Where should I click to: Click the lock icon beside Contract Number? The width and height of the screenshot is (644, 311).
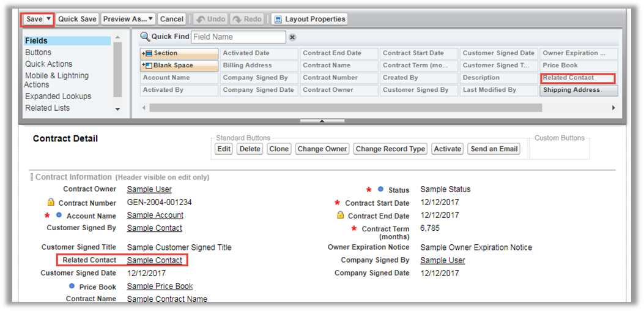click(51, 203)
